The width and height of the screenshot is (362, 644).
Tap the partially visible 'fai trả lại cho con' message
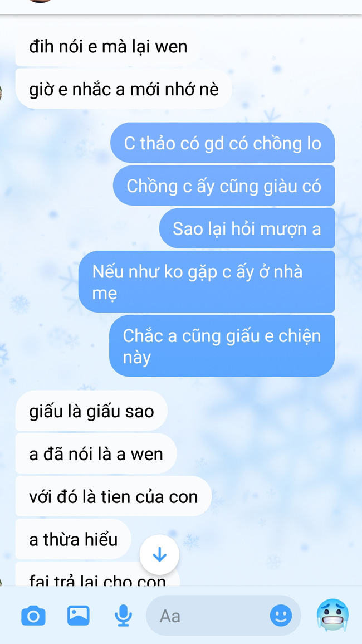point(97,574)
